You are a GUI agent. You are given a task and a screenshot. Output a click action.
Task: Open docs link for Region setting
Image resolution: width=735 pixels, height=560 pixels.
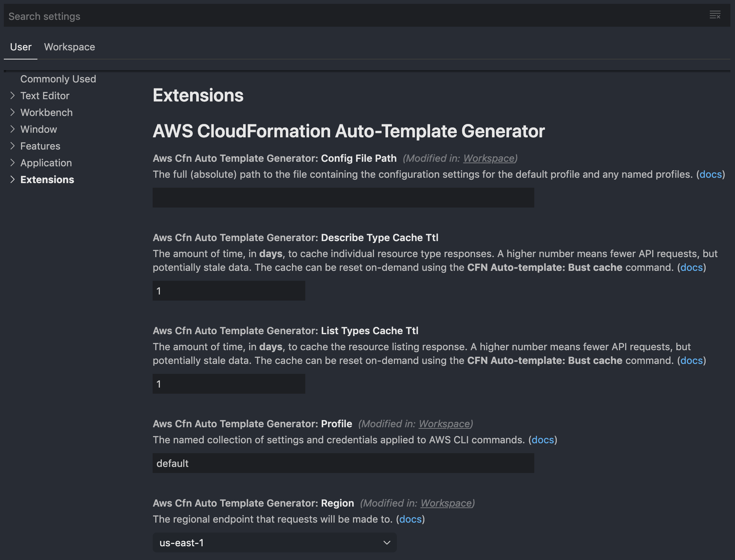click(x=410, y=519)
